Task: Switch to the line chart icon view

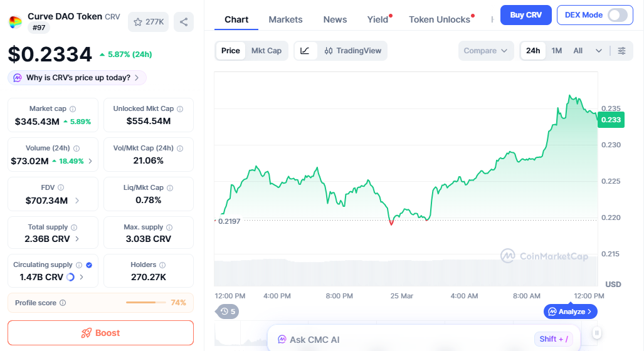Action: point(305,51)
